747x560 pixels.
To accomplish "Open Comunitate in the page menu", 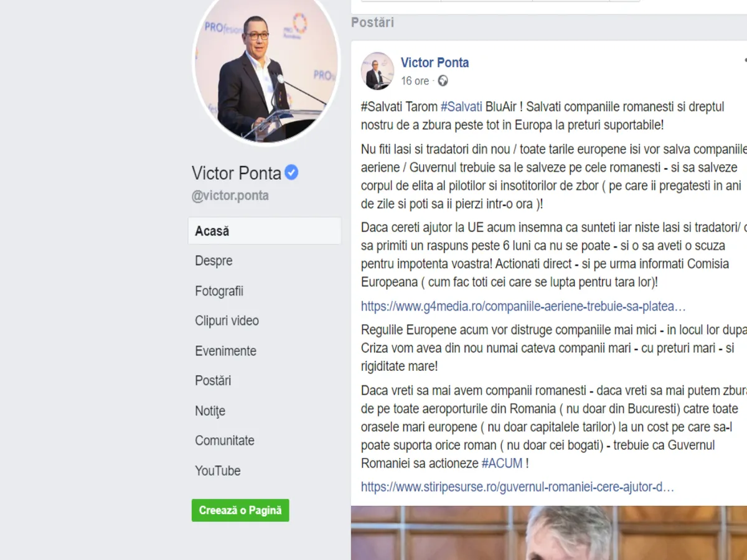I will click(225, 441).
